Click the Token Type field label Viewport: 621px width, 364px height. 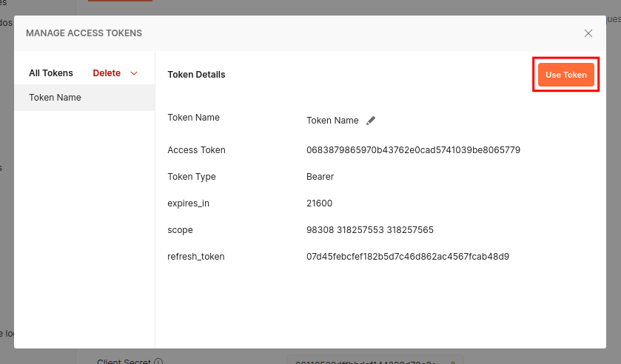(192, 177)
